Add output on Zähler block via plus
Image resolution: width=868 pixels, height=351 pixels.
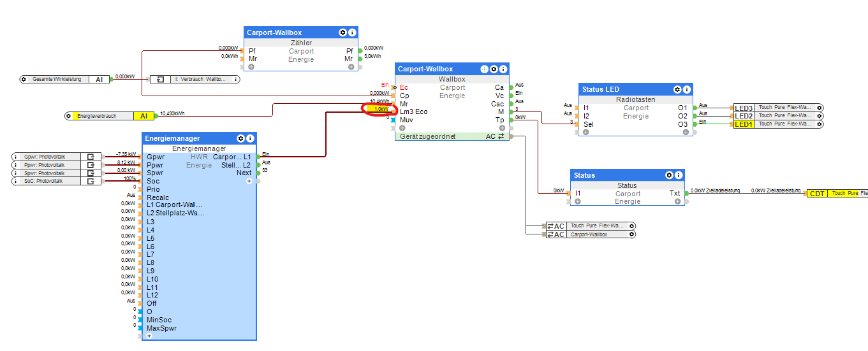click(351, 66)
